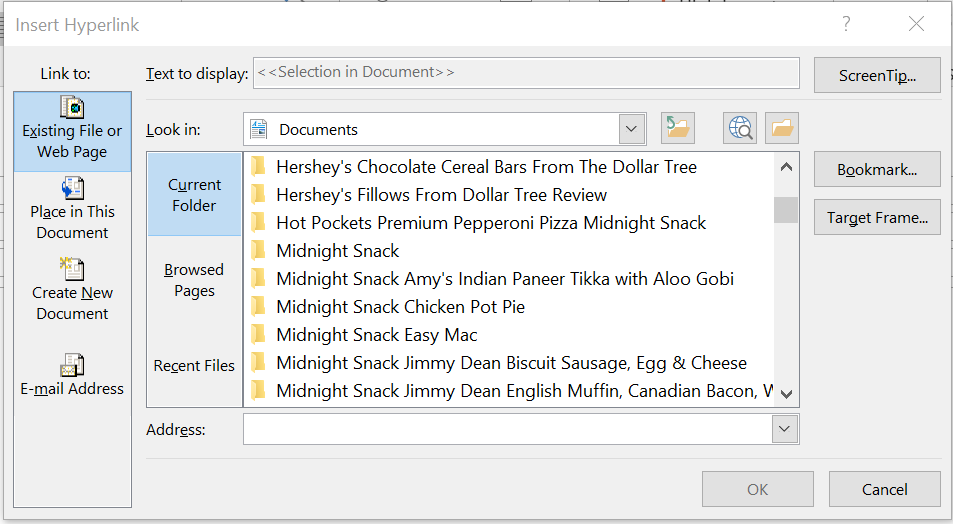
Task: Click the OK button
Action: pyautogui.click(x=757, y=489)
